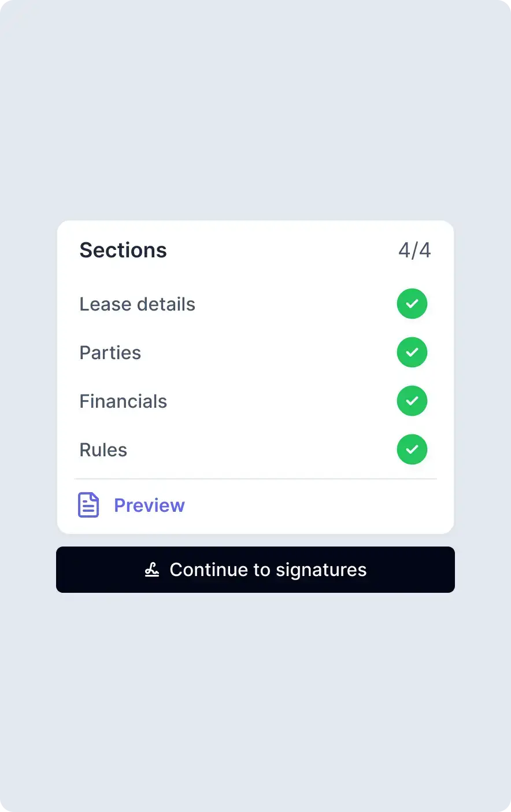Screen dimensions: 511x812
Task: Click the document icon beside Preview
Action: pyautogui.click(x=88, y=505)
